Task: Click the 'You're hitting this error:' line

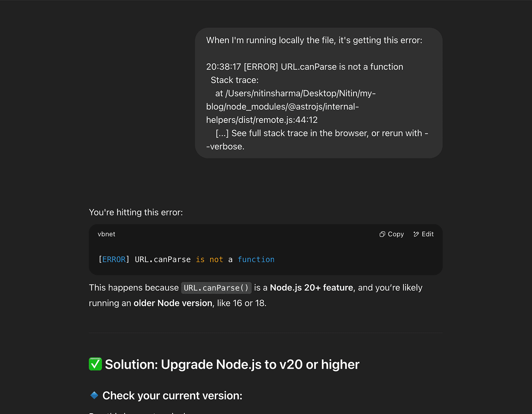Action: coord(136,212)
